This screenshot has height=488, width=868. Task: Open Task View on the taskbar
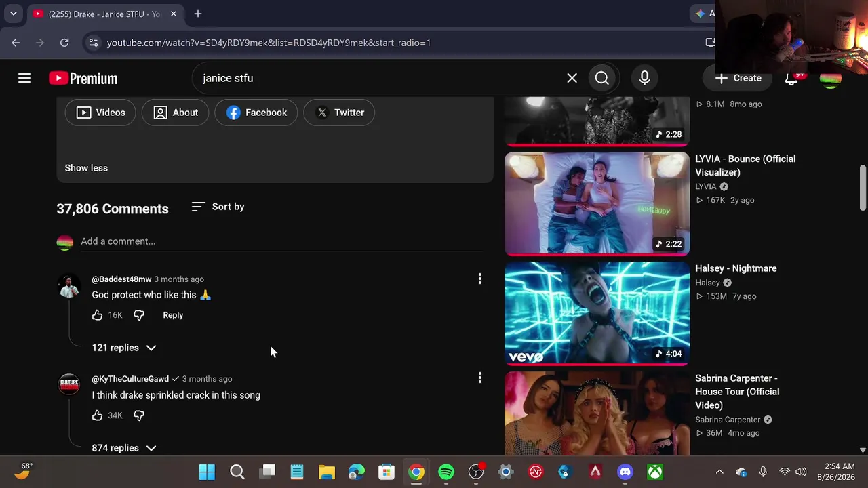[x=268, y=472]
